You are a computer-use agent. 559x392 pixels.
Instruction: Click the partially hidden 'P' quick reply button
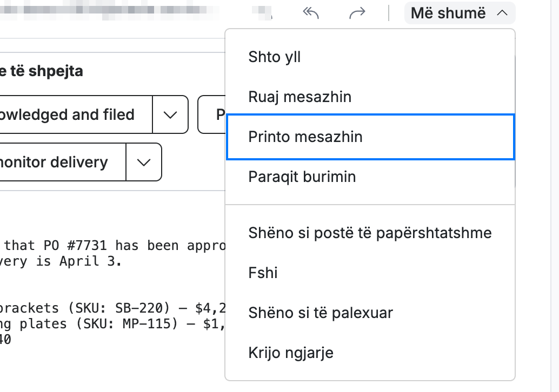coord(212,114)
